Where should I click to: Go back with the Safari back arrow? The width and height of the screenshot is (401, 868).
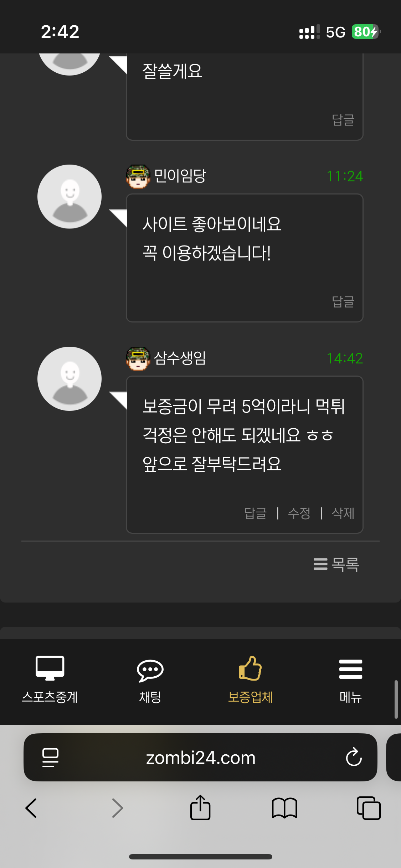pos(31,808)
